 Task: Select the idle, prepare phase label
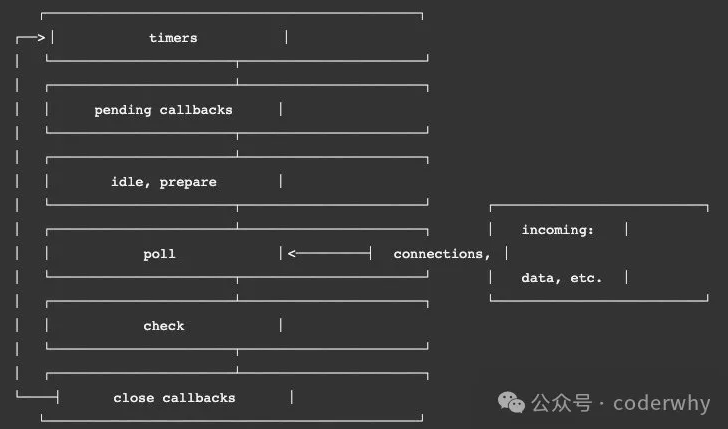(164, 182)
